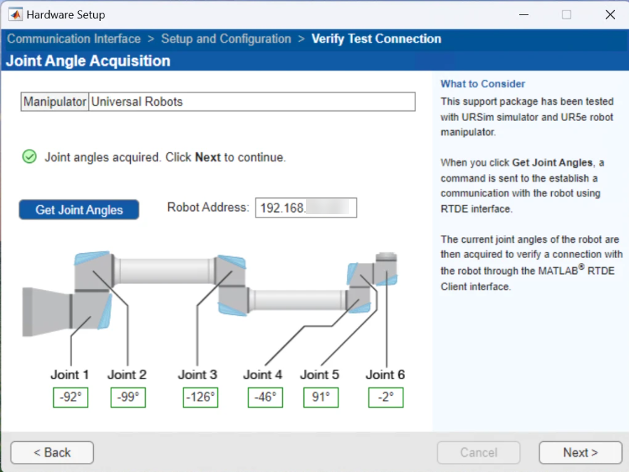
Task: Click the Joint Angle Acquisition heading
Action: [x=88, y=61]
